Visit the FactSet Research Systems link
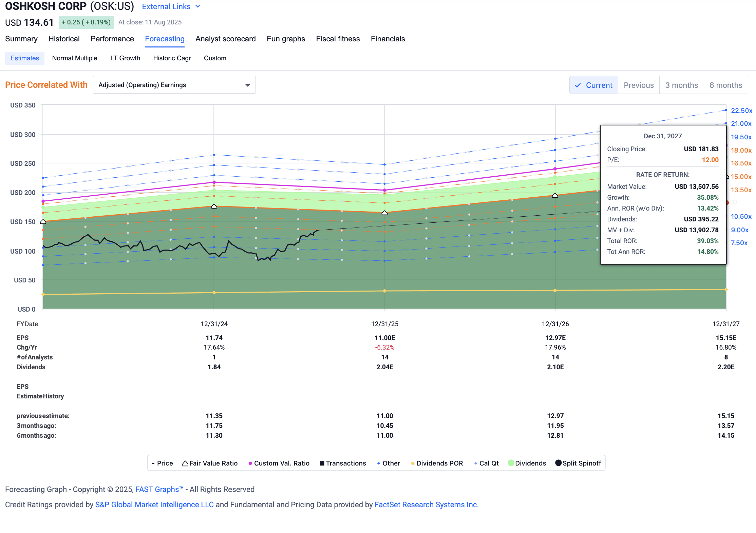756x533 pixels. pyautogui.click(x=426, y=505)
